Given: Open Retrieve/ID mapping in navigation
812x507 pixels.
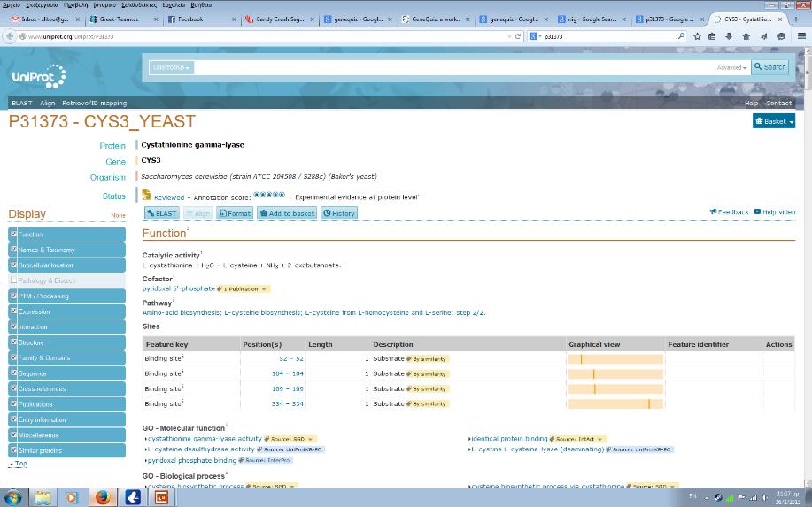Looking at the screenshot, I should click(x=94, y=103).
